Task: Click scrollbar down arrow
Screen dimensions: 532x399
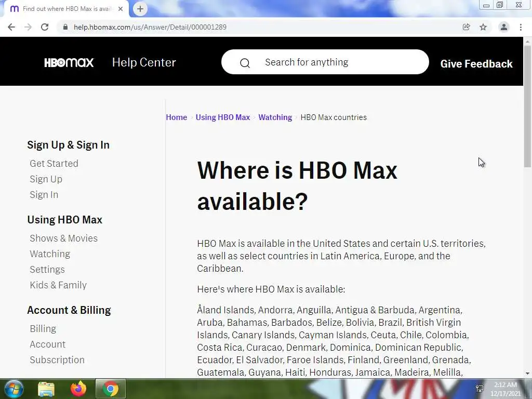Action: click(528, 374)
